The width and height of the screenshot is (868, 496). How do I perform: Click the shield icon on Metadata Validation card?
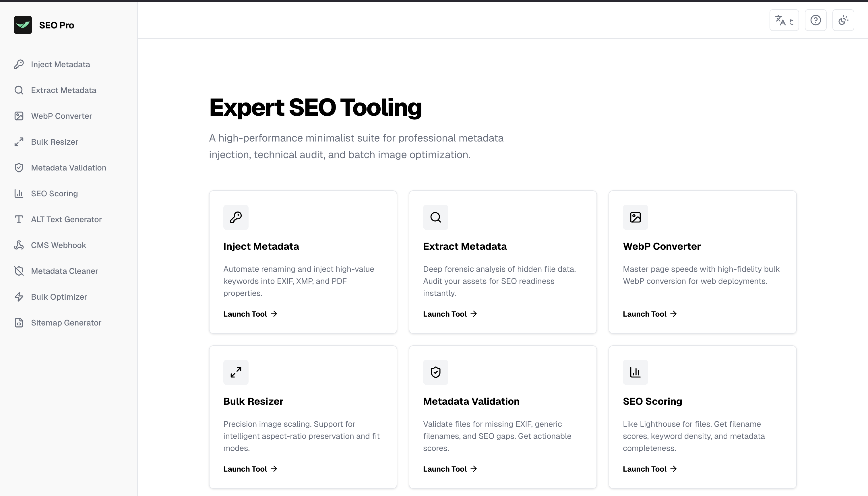pyautogui.click(x=436, y=372)
